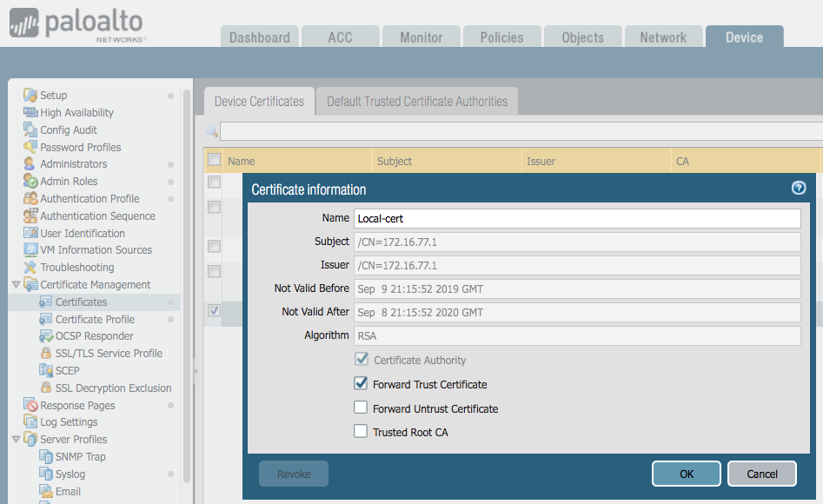Check the Trusted Root CA option
Screen dimensions: 823x504
[x=361, y=432]
